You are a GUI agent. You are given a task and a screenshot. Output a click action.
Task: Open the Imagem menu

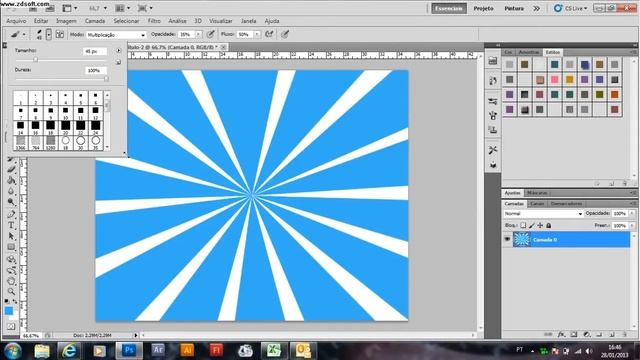tap(66, 21)
